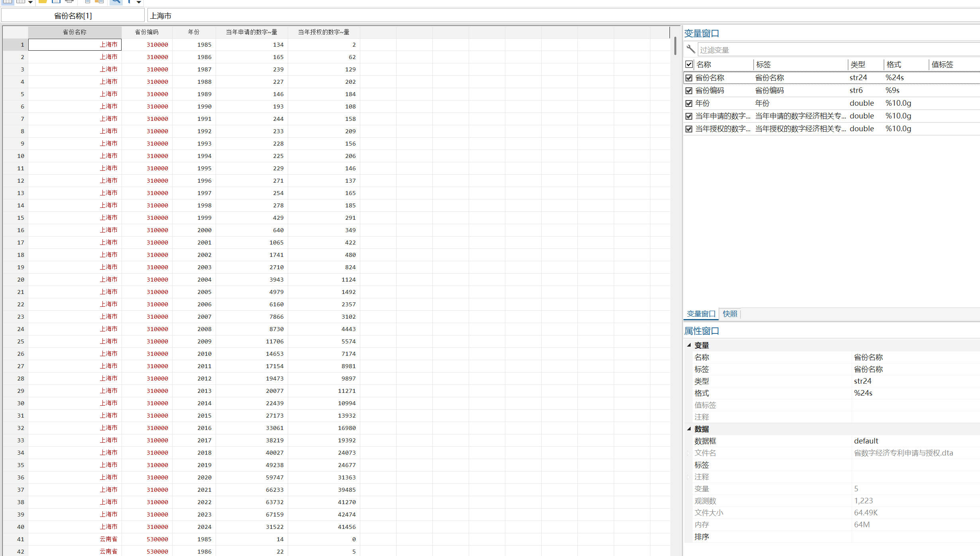Viewport: 980px width, 556px height.
Task: Click the 当年申请的数字~量 column header
Action: click(x=251, y=32)
